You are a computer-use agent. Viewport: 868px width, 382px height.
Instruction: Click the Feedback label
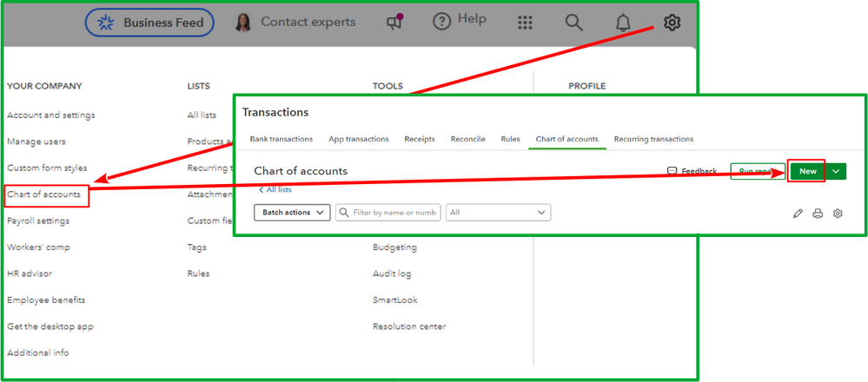pos(699,171)
